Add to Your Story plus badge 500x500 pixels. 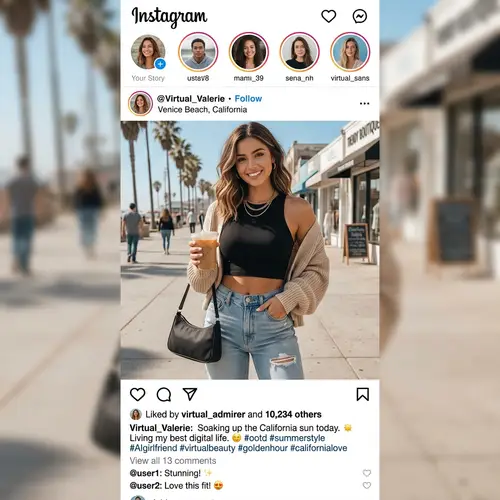[160, 64]
